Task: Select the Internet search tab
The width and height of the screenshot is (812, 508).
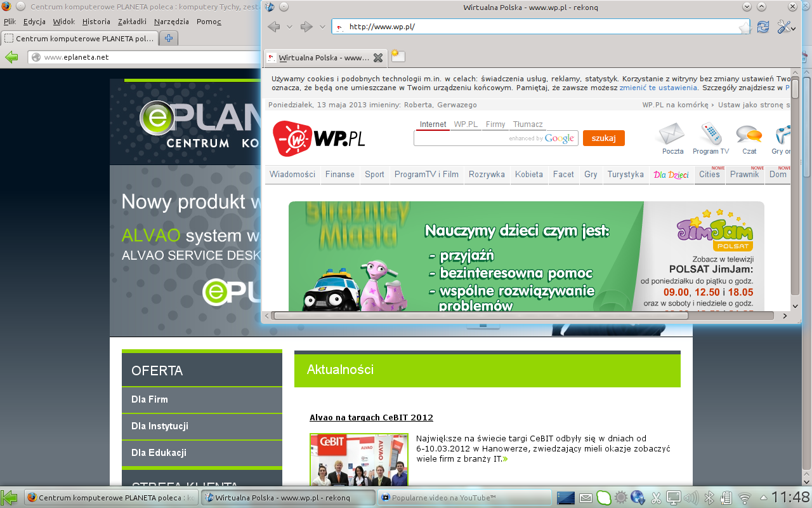Action: pyautogui.click(x=433, y=124)
